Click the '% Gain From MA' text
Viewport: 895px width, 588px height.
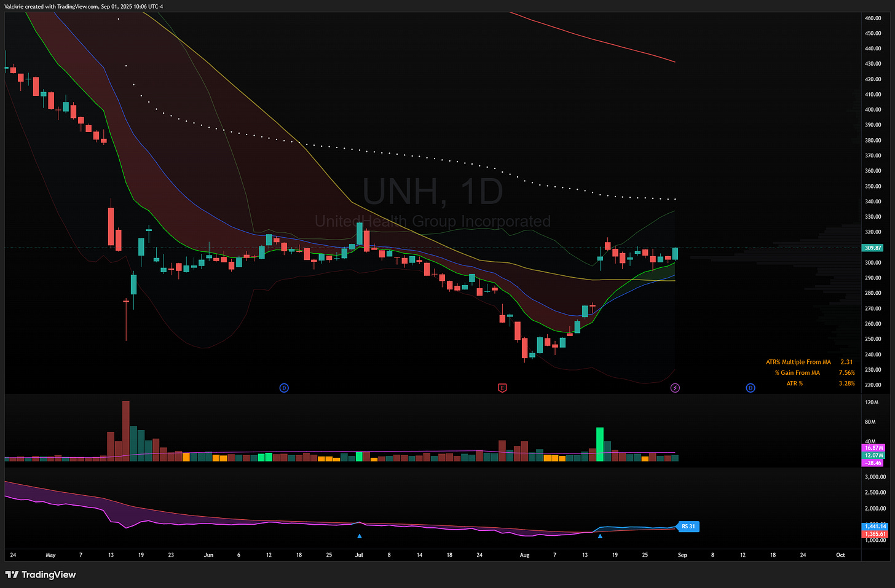pyautogui.click(x=797, y=372)
